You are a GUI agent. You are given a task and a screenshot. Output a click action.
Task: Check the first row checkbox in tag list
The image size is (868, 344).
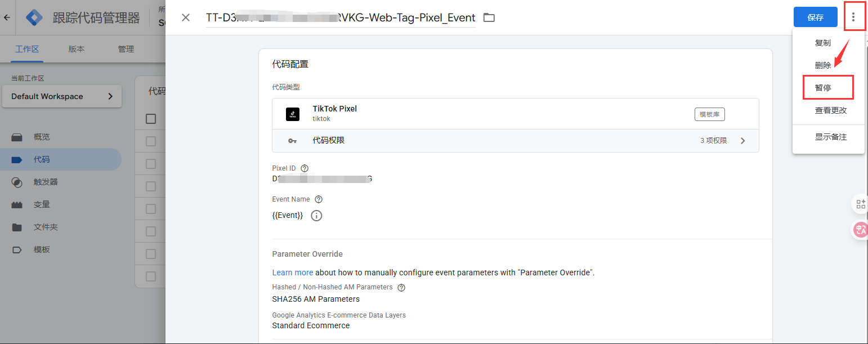[151, 141]
